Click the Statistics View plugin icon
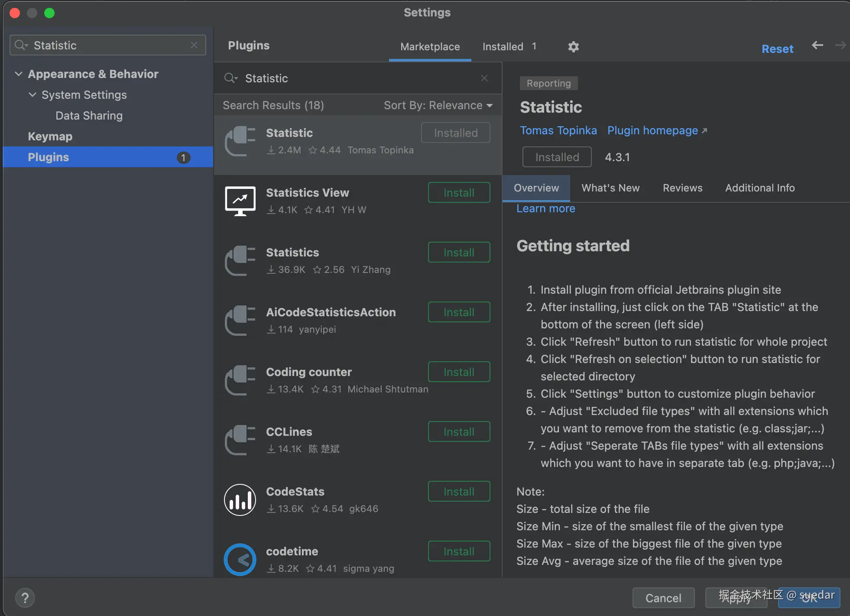The width and height of the screenshot is (850, 616). pos(240,201)
